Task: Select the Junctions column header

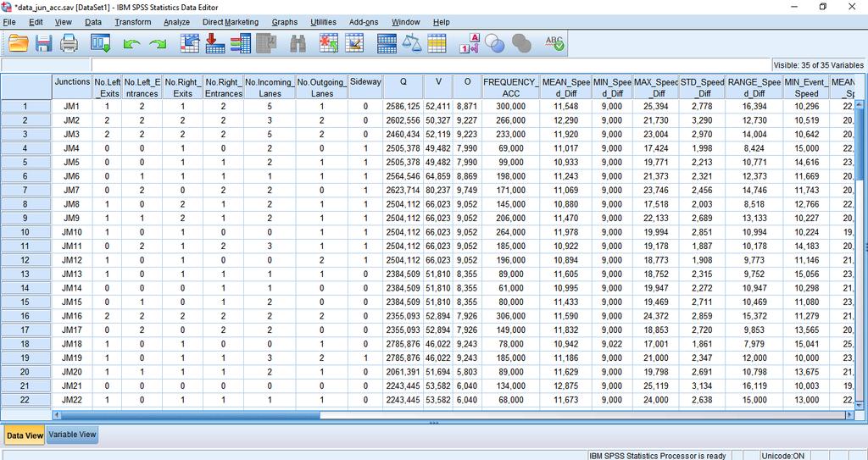Action: (x=72, y=87)
